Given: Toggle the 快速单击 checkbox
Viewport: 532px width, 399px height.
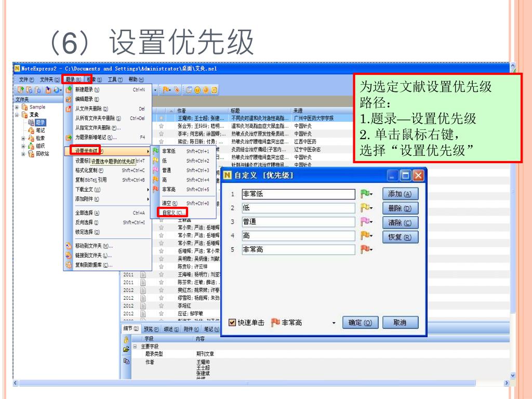Looking at the screenshot, I should (232, 323).
